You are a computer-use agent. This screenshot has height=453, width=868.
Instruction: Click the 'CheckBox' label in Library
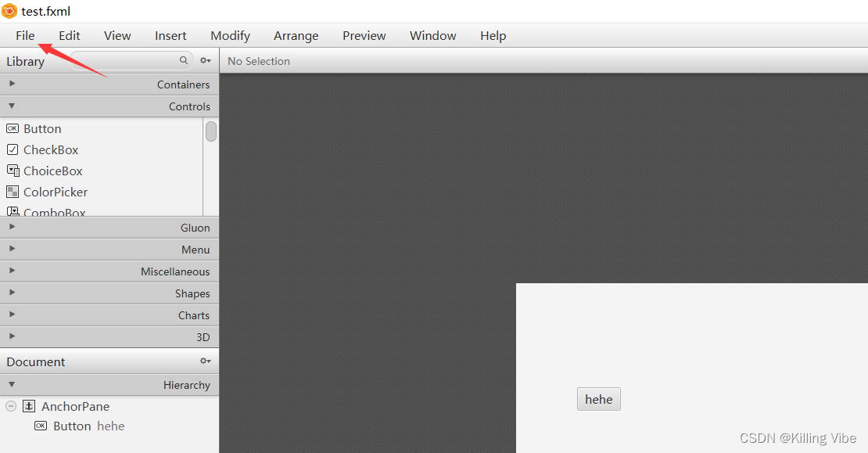51,150
